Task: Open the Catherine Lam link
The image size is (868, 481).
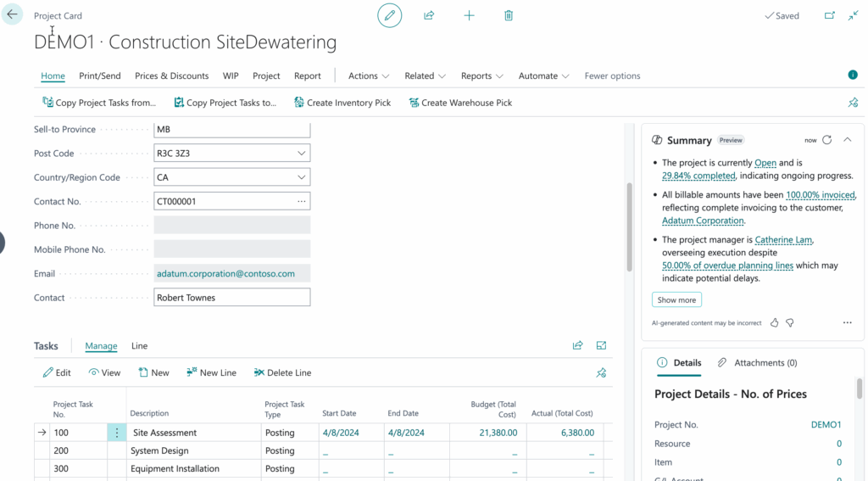Action: 783,240
